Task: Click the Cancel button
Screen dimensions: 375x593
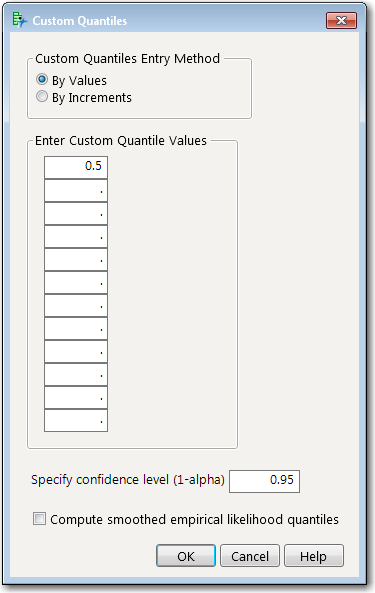Action: pos(250,556)
